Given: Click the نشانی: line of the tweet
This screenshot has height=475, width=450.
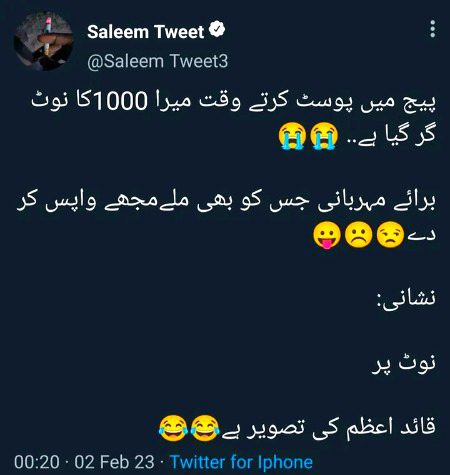Looking at the screenshot, I should tap(406, 298).
